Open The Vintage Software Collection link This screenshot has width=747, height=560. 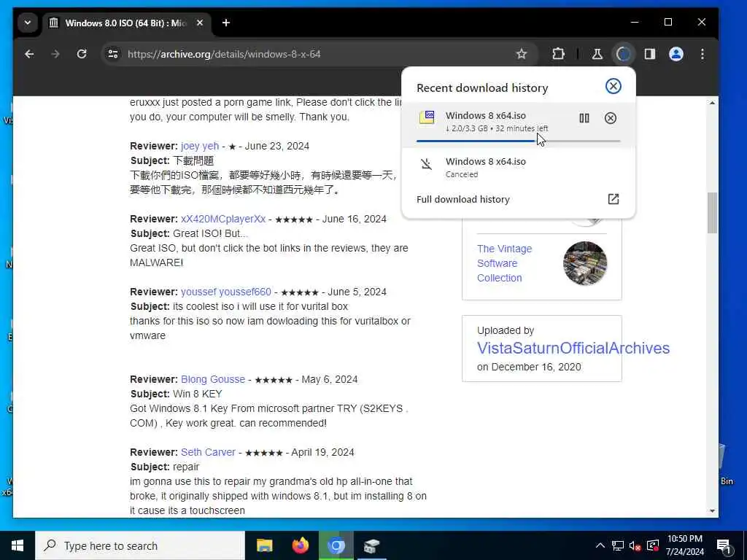point(505,263)
